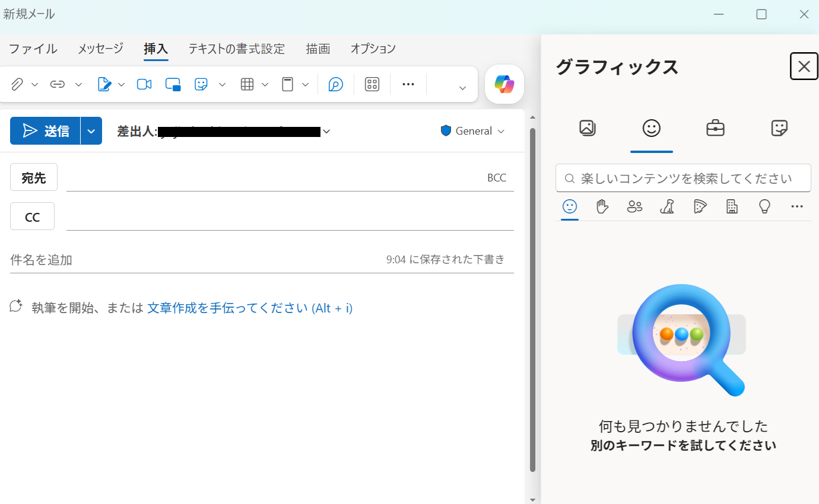
Task: Click the apps grid icon in toolbar
Action: (x=372, y=84)
